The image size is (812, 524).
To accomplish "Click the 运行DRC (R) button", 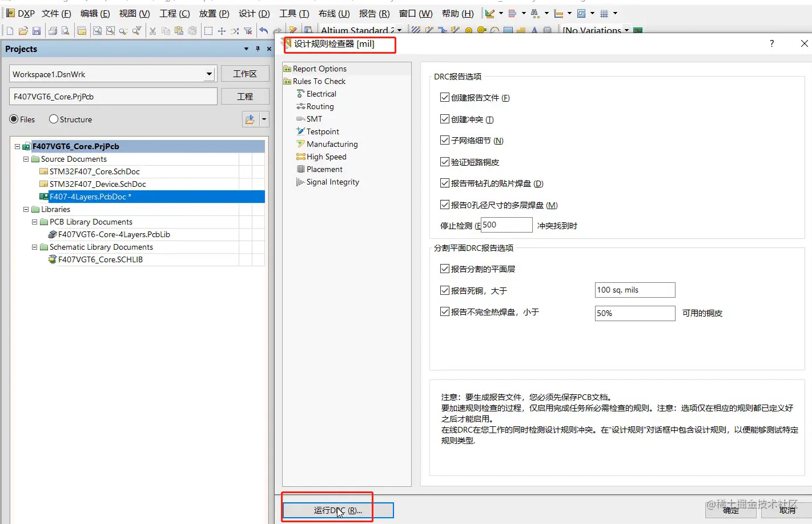I will tap(338, 510).
